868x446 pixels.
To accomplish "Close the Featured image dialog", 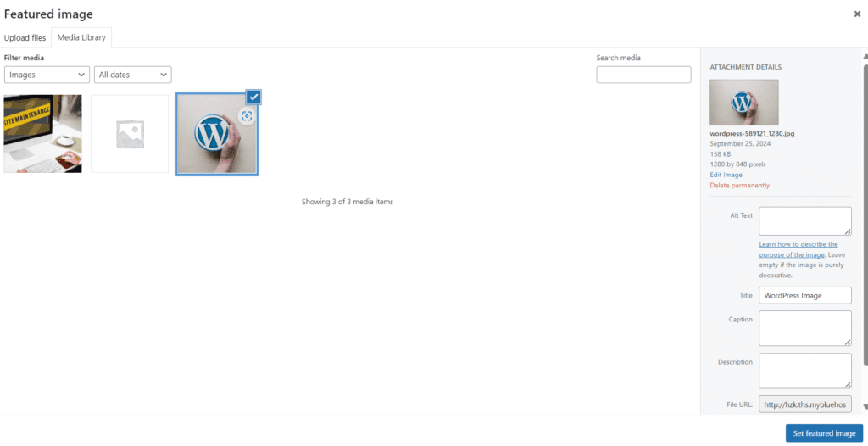I will point(857,14).
